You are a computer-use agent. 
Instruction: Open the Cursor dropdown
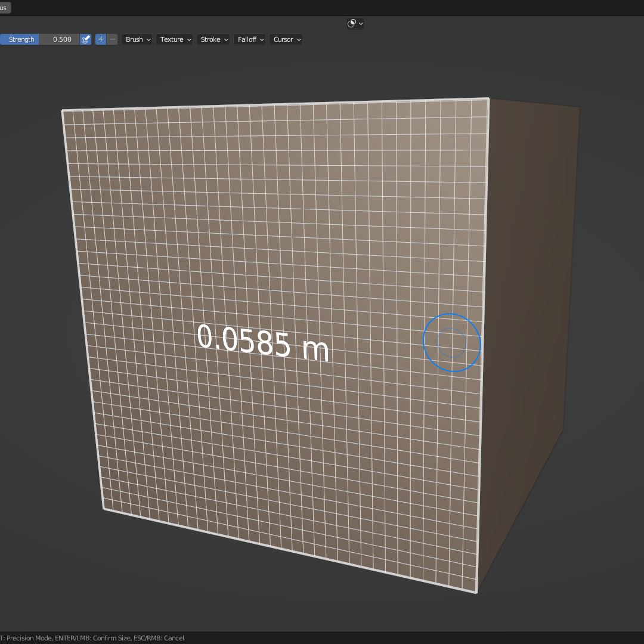[286, 39]
